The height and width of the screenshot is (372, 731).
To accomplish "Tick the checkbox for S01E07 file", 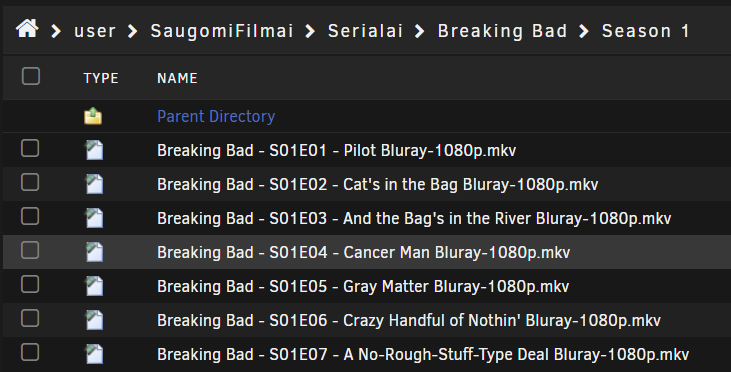I will click(x=30, y=352).
